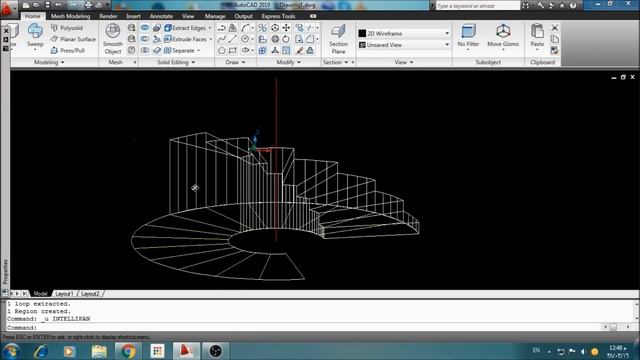The image size is (640, 360).
Task: Switch to the Layout2 tab
Action: click(x=90, y=294)
